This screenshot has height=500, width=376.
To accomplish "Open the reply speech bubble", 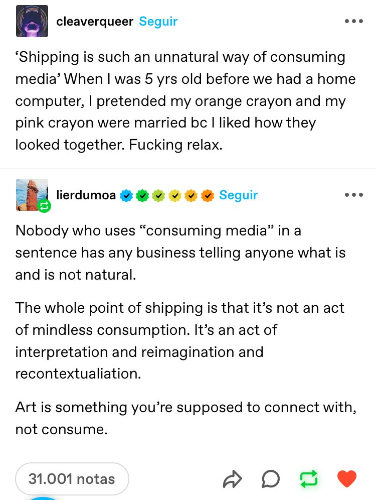I will (270, 479).
